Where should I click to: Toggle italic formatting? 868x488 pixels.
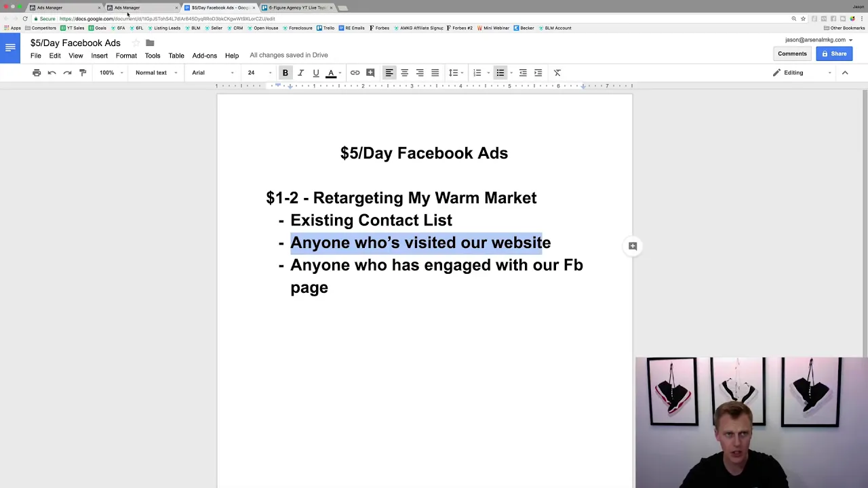tap(300, 73)
